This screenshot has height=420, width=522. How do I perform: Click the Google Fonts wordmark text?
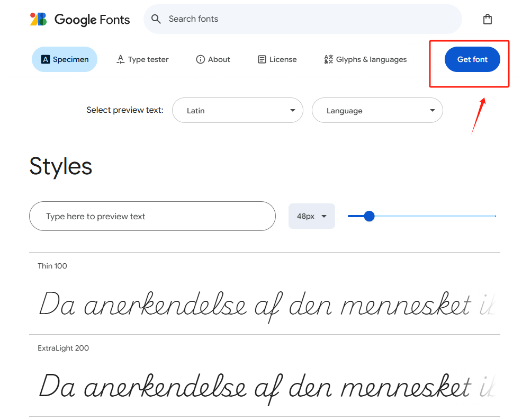tap(92, 20)
